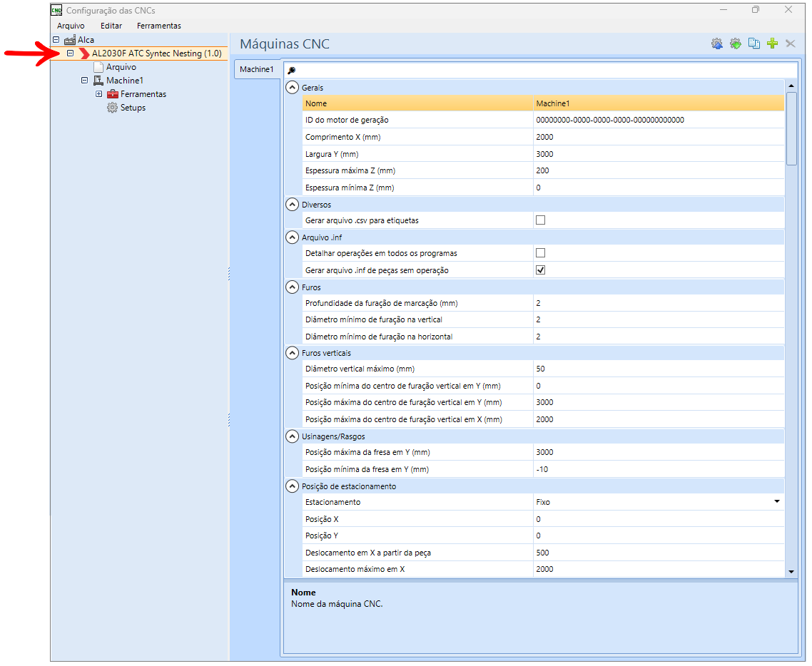Edit Largura Y (mm) value 3000
The width and height of the screenshot is (812, 666).
(x=658, y=154)
